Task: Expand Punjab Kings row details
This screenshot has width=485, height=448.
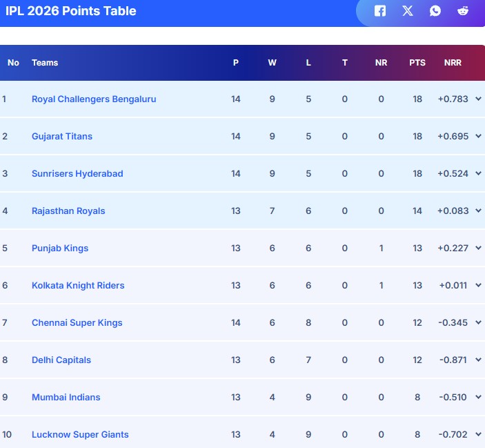Action: [x=478, y=248]
